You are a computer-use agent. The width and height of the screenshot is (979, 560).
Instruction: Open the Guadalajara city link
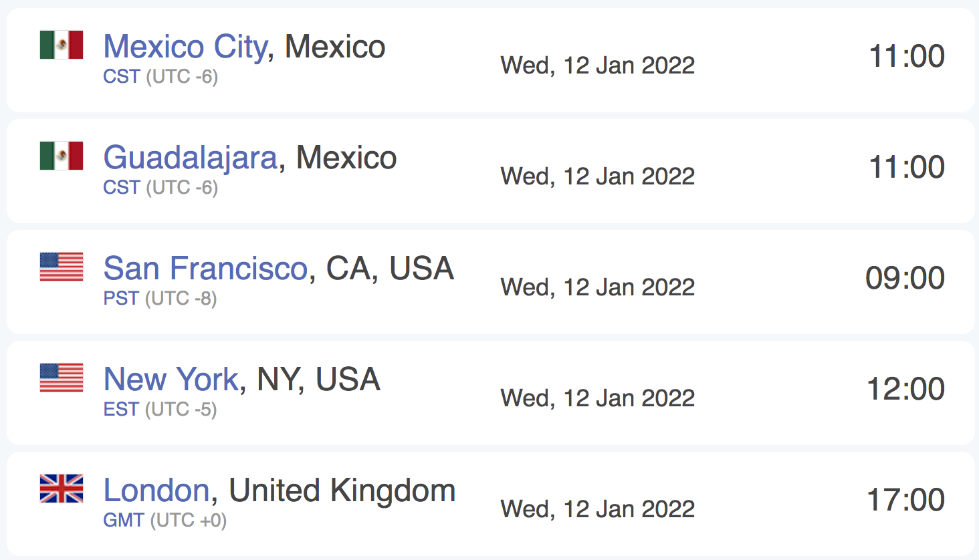coord(190,158)
